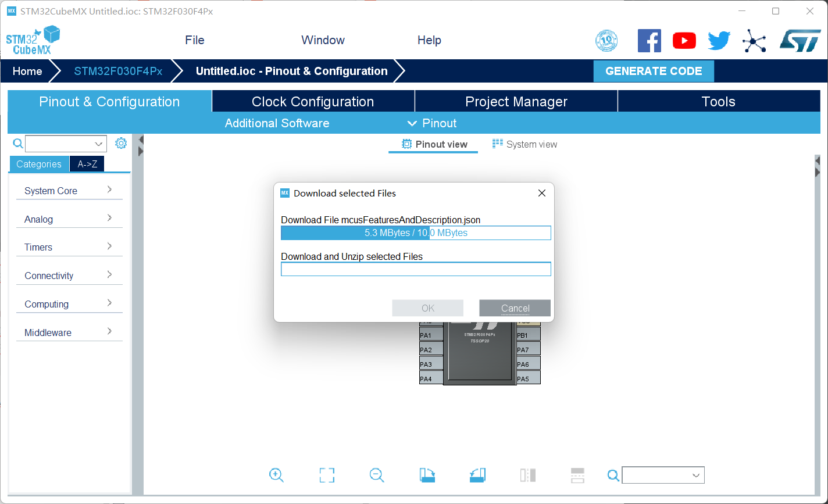Close the Download selected Files dialog
Viewport: 828px width, 504px height.
click(x=542, y=193)
